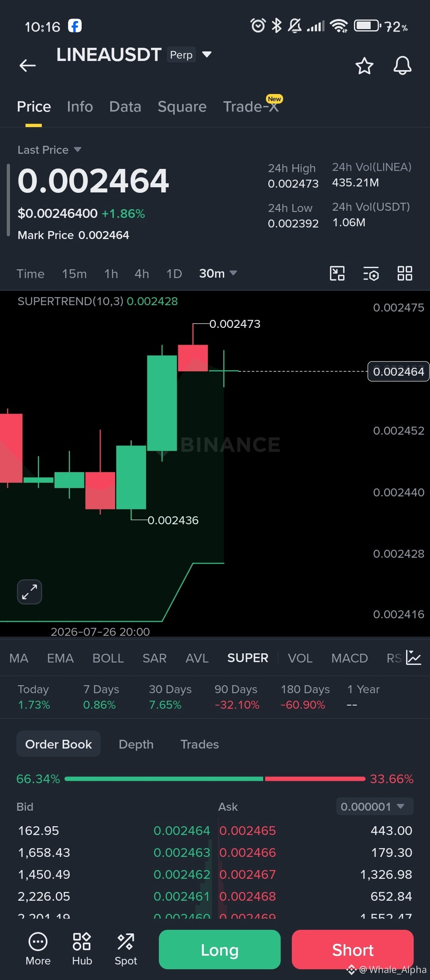The height and width of the screenshot is (980, 430).
Task: Open the More menu icon
Action: point(38,949)
